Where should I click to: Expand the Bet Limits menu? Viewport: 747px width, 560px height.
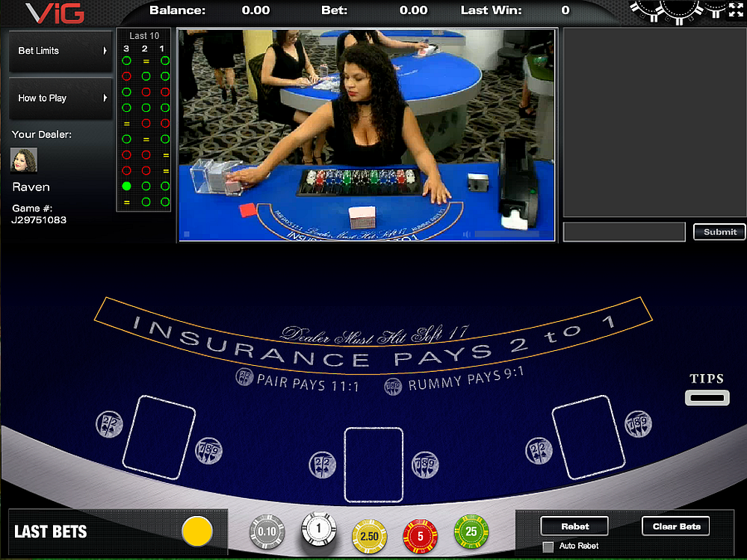(61, 51)
